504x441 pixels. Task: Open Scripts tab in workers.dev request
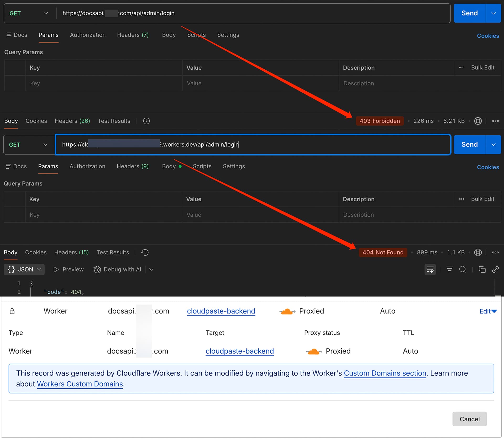(202, 166)
